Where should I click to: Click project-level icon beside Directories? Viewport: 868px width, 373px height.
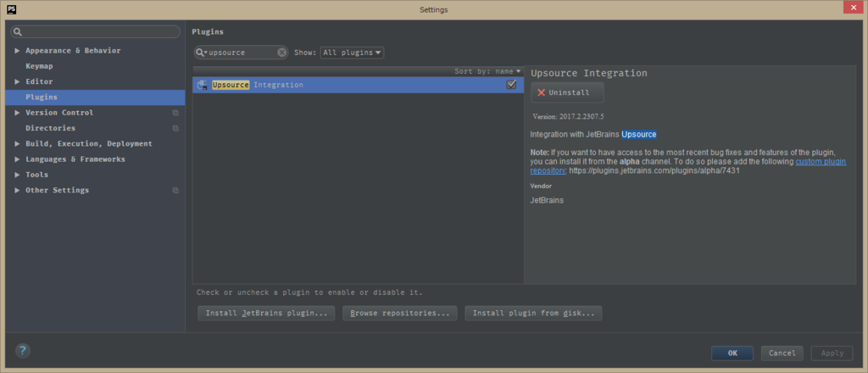[x=175, y=128]
